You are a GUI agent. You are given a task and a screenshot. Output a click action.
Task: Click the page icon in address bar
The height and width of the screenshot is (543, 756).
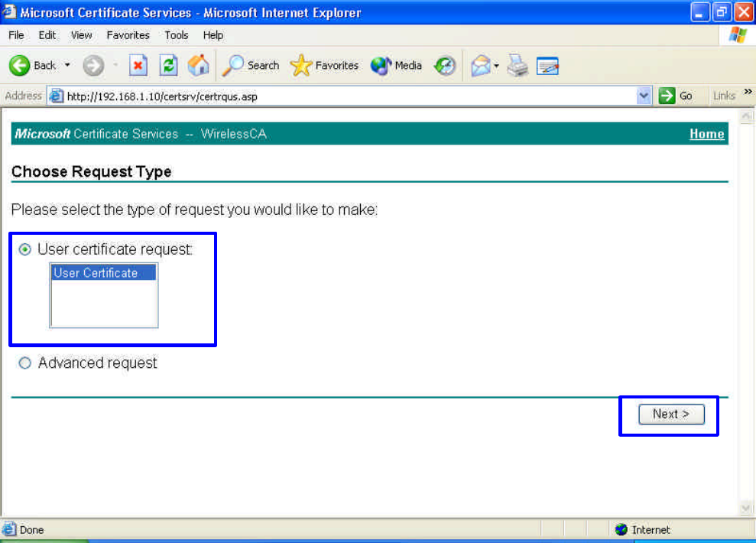click(x=57, y=96)
